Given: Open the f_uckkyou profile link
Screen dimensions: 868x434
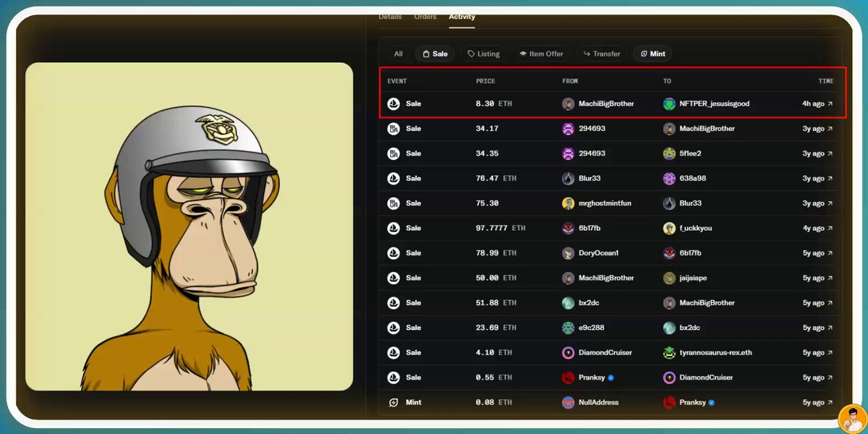Looking at the screenshot, I should tap(696, 228).
